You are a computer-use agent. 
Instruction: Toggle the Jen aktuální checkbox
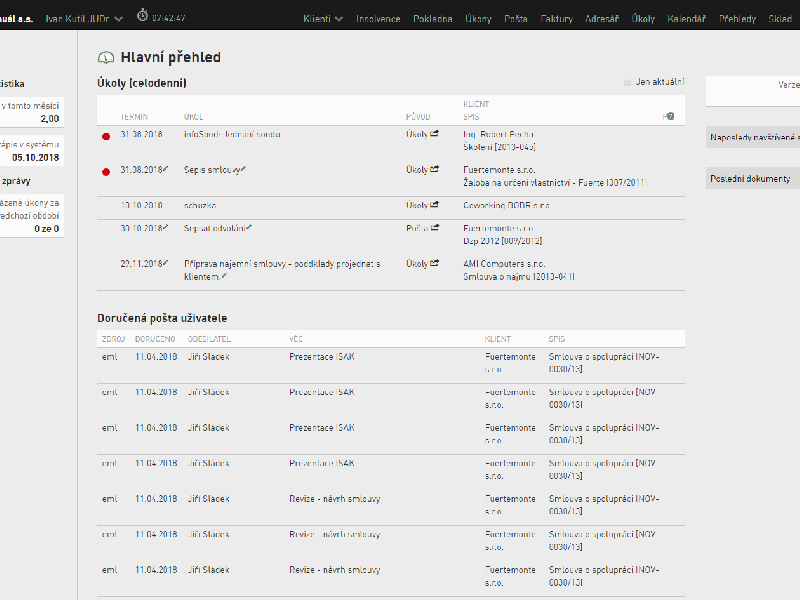[627, 82]
